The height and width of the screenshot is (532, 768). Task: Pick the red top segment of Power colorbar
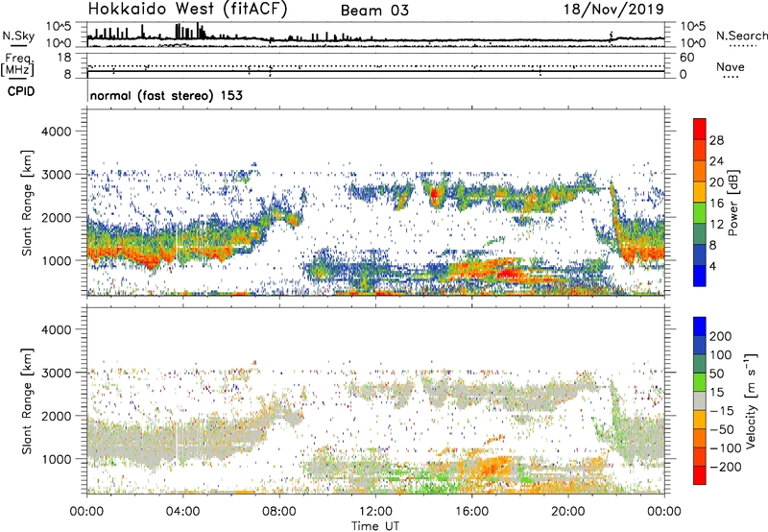[700, 129]
